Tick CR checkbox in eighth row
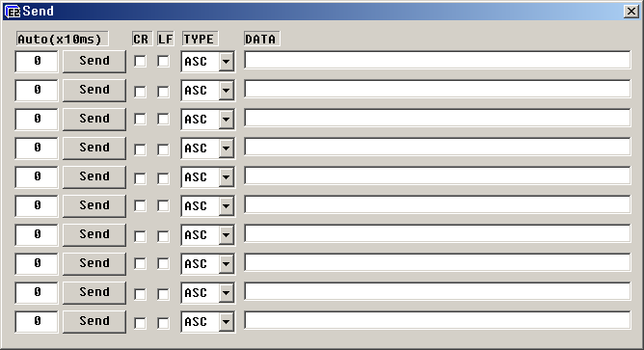Viewport: 644px width, 350px height. (140, 264)
